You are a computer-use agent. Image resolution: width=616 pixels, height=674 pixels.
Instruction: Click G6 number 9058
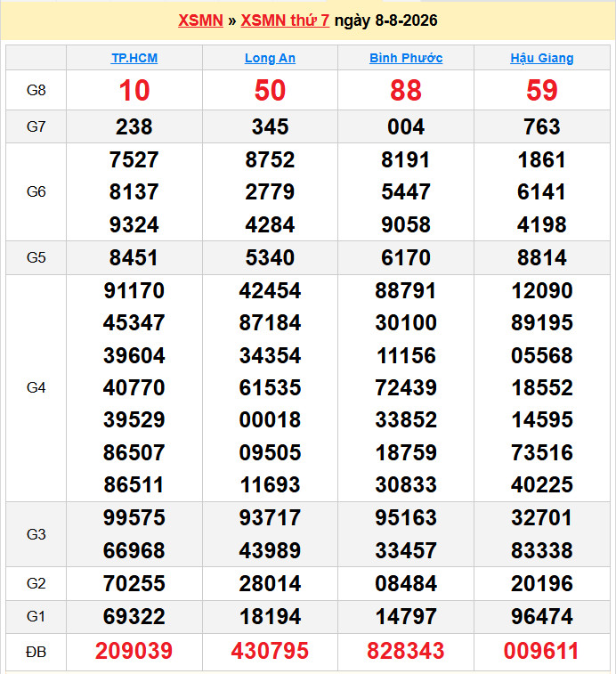[406, 224]
